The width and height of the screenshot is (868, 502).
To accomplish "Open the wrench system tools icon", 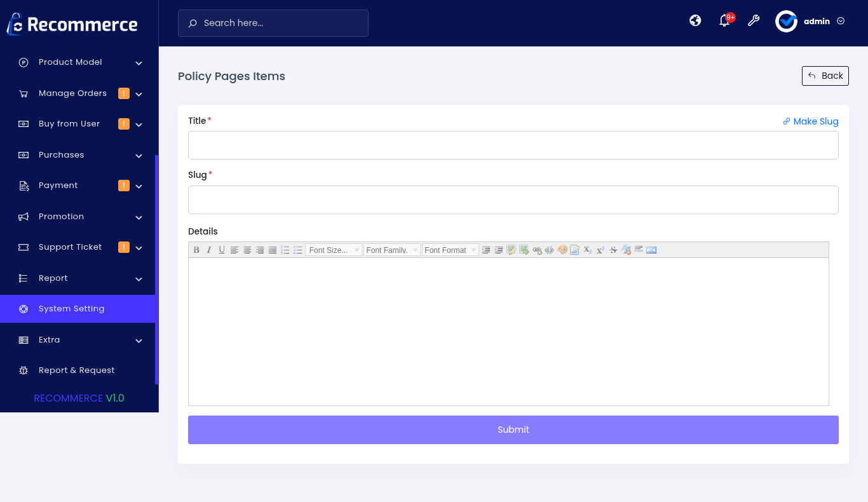I will click(x=754, y=20).
